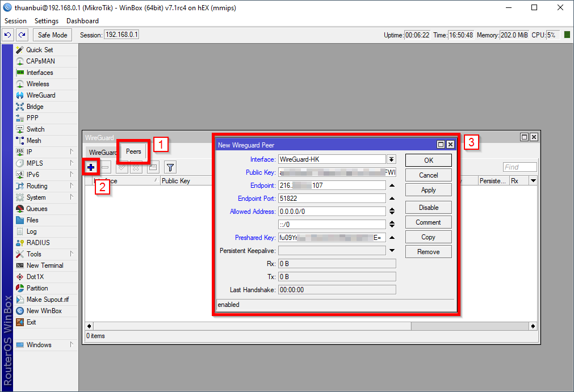Expand the Interface dropdown for WireGuard-HK

[391, 159]
